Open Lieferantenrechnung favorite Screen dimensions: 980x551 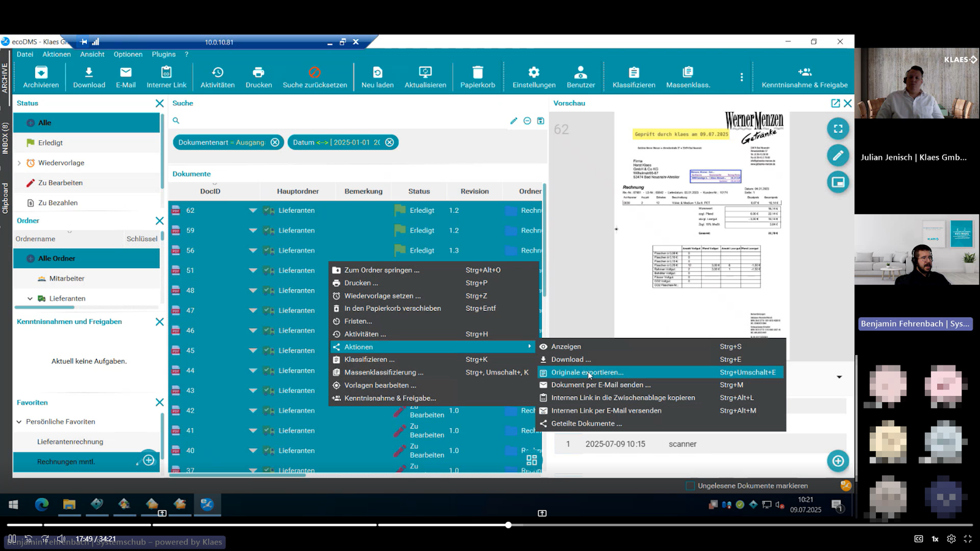[70, 442]
